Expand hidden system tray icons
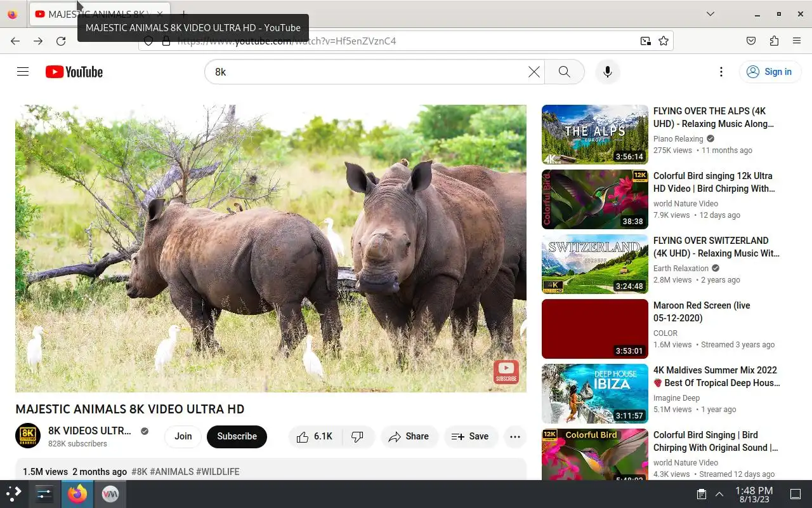The width and height of the screenshot is (812, 508). pyautogui.click(x=719, y=494)
